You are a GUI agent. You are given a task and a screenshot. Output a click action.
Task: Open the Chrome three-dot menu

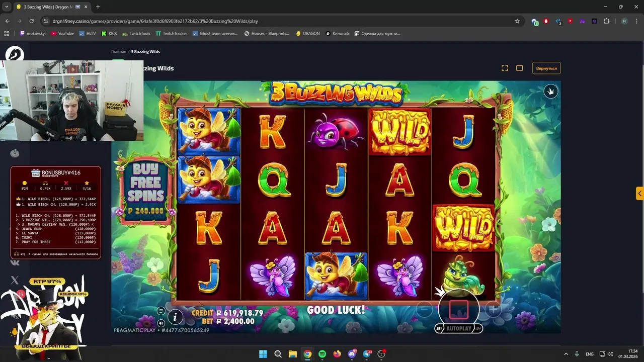click(637, 21)
